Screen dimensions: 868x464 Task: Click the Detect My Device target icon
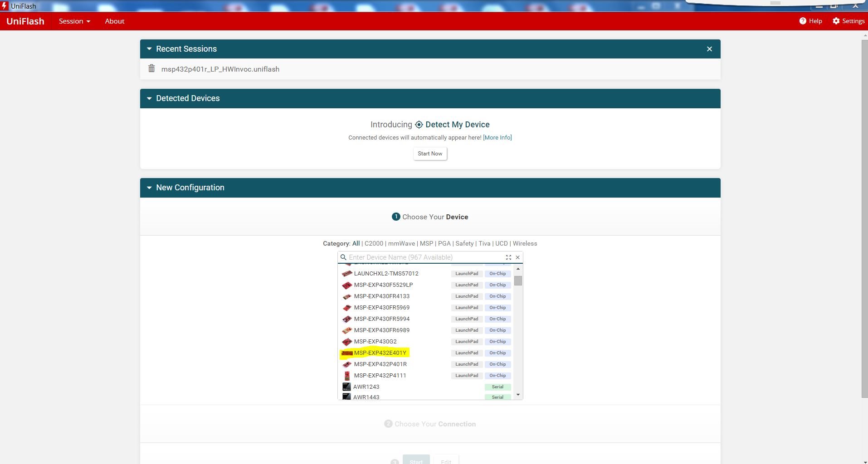click(x=419, y=125)
